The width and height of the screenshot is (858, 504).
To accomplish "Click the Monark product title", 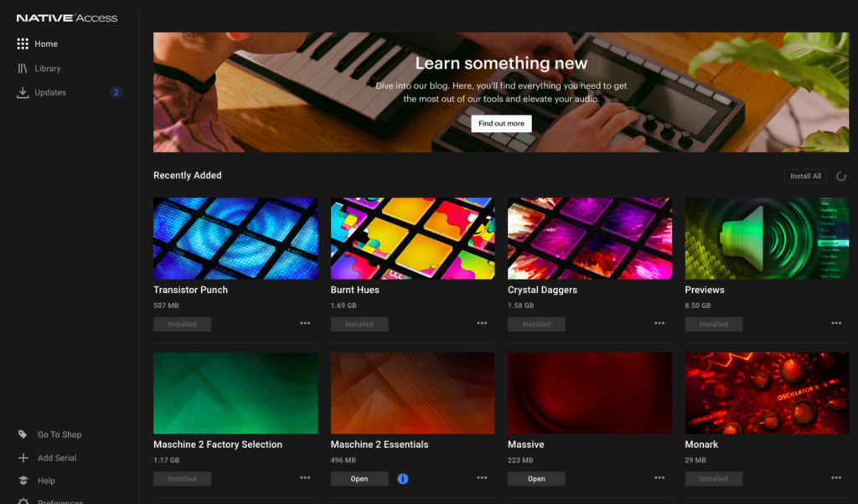I will pos(701,445).
